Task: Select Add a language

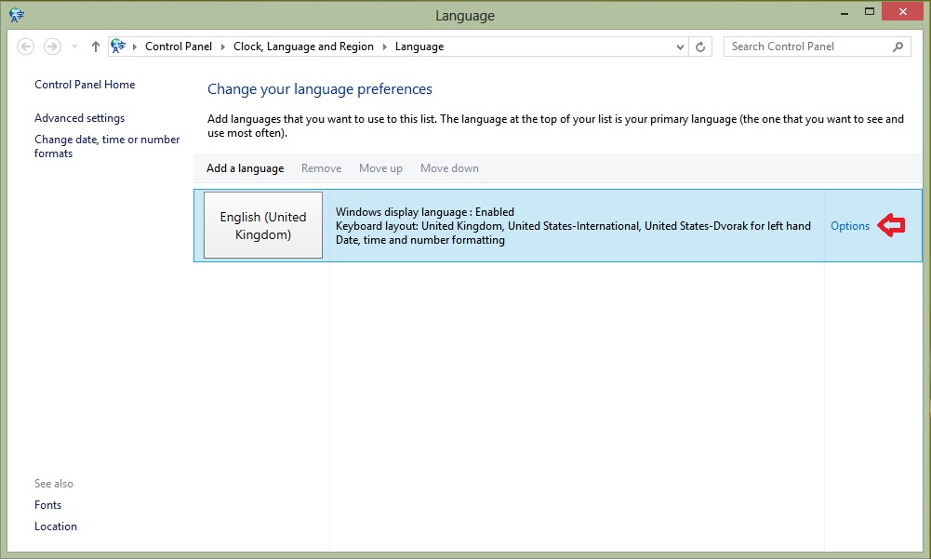Action: (x=245, y=168)
